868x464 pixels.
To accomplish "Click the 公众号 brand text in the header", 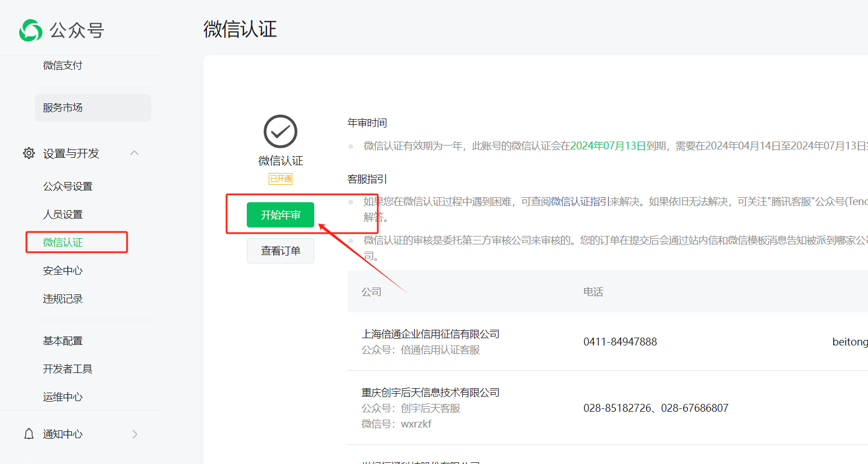I will click(77, 30).
